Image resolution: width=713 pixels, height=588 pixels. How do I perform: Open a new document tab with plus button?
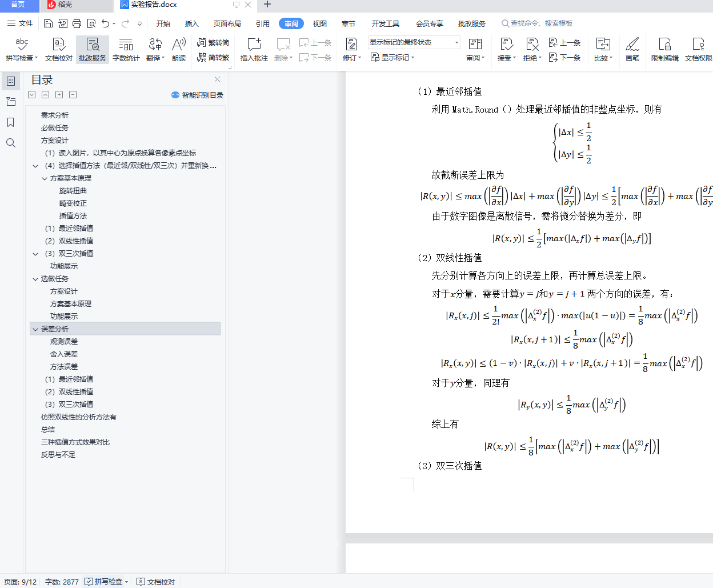click(x=267, y=5)
